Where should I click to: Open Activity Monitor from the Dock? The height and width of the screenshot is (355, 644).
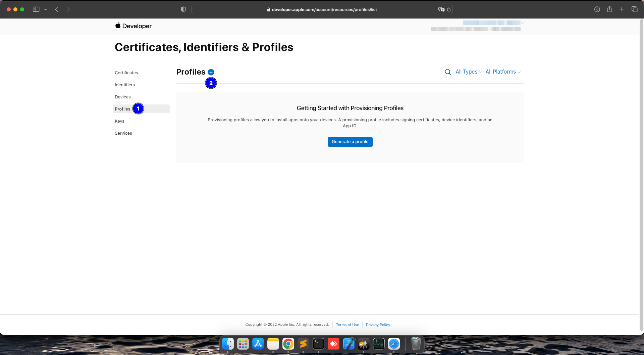click(379, 344)
